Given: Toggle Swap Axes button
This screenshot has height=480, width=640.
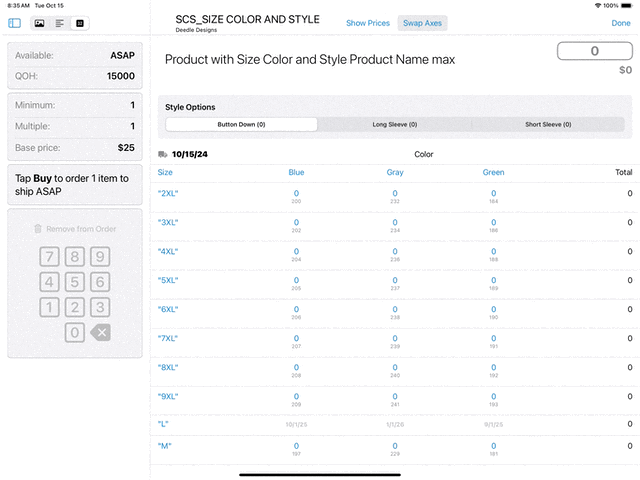Looking at the screenshot, I should coord(422,23).
